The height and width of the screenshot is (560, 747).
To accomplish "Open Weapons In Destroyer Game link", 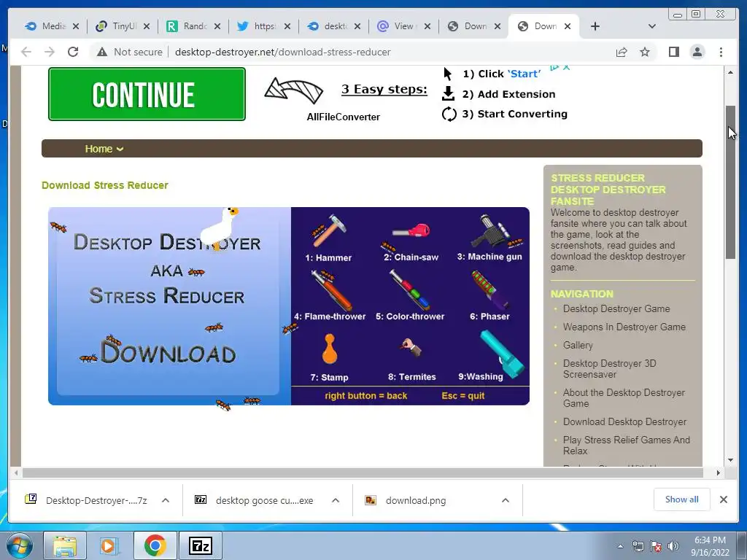I will click(x=624, y=327).
